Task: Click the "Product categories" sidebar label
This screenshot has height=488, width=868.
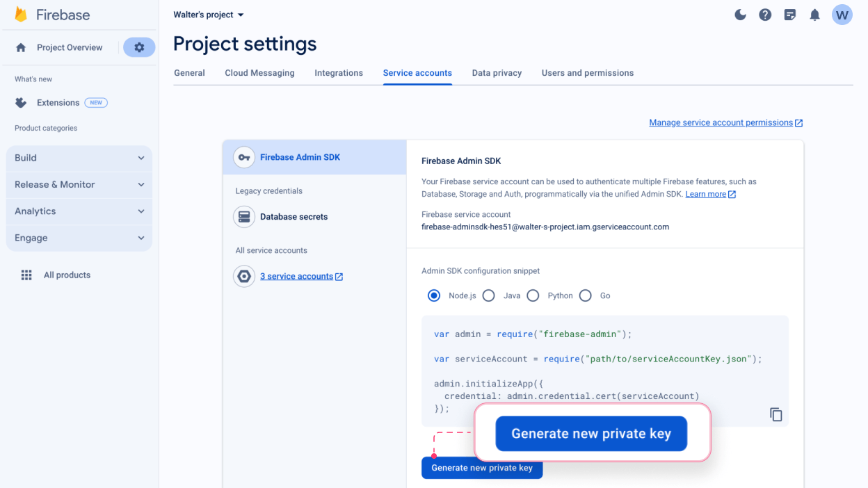Action: (x=46, y=128)
